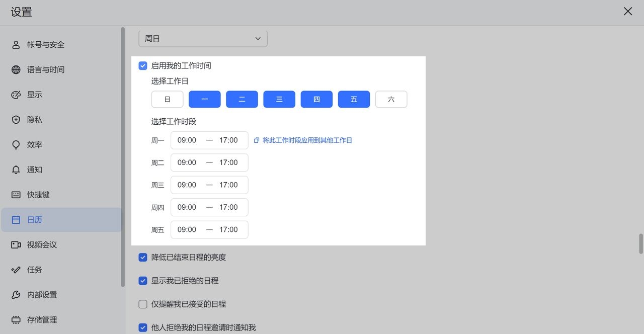The image size is (644, 334).
Task: Click the 隐私 shield icon
Action: 16,120
